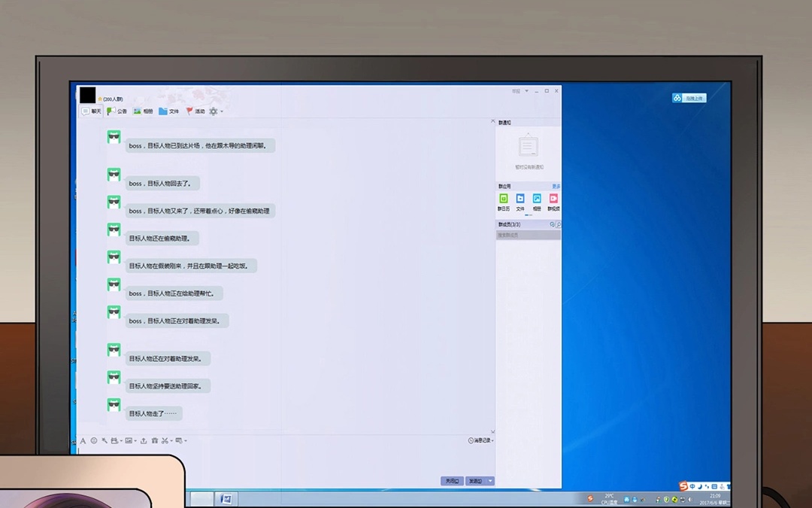Click the 相册 icon under group apps
The height and width of the screenshot is (508, 812).
point(537,199)
